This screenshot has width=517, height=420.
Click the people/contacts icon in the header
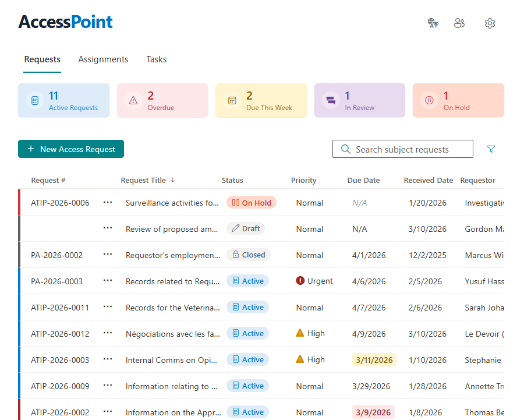[x=459, y=23]
